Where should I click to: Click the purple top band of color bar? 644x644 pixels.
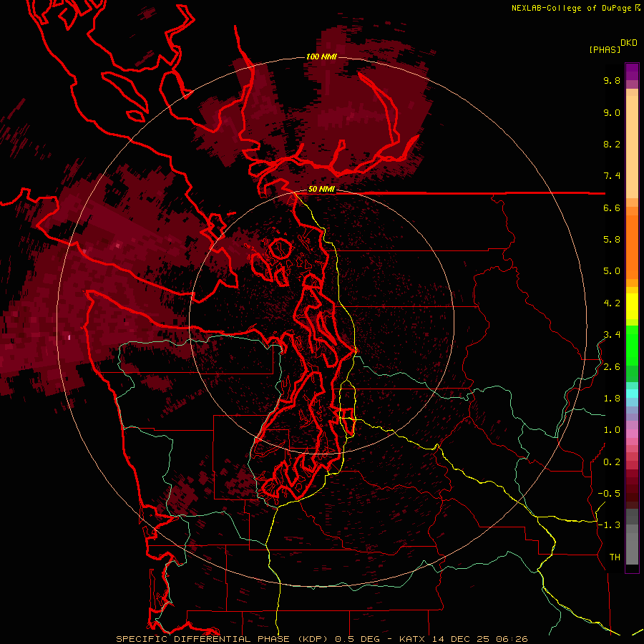632,72
